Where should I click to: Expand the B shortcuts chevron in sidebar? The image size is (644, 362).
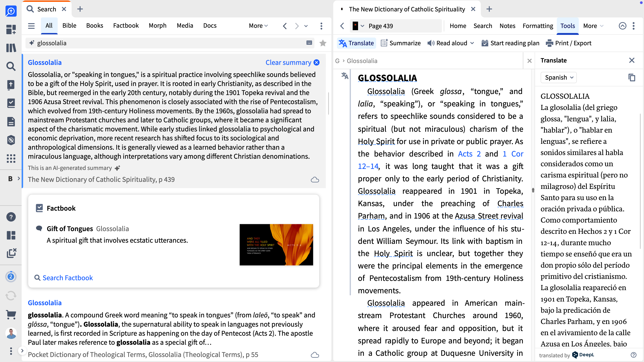(19, 179)
